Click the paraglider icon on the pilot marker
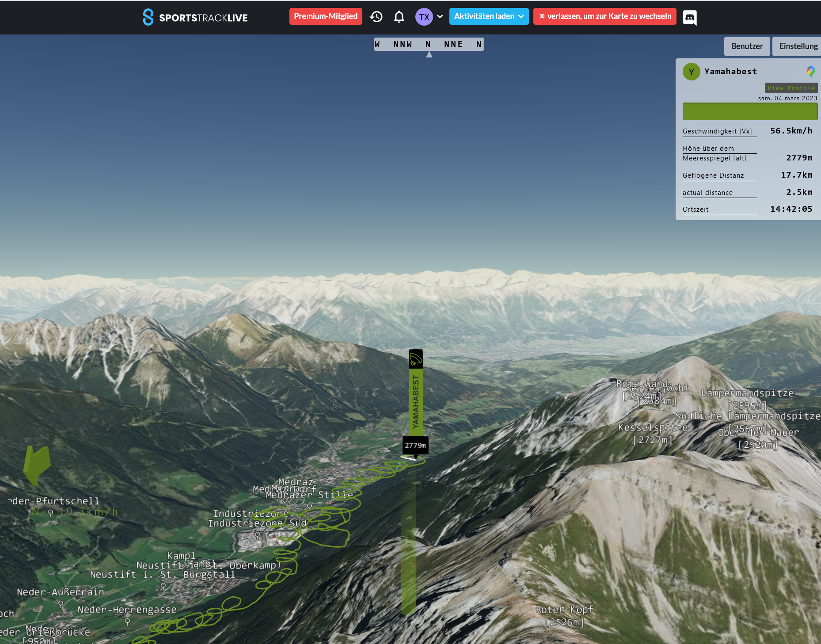Image resolution: width=821 pixels, height=644 pixels. tap(415, 359)
